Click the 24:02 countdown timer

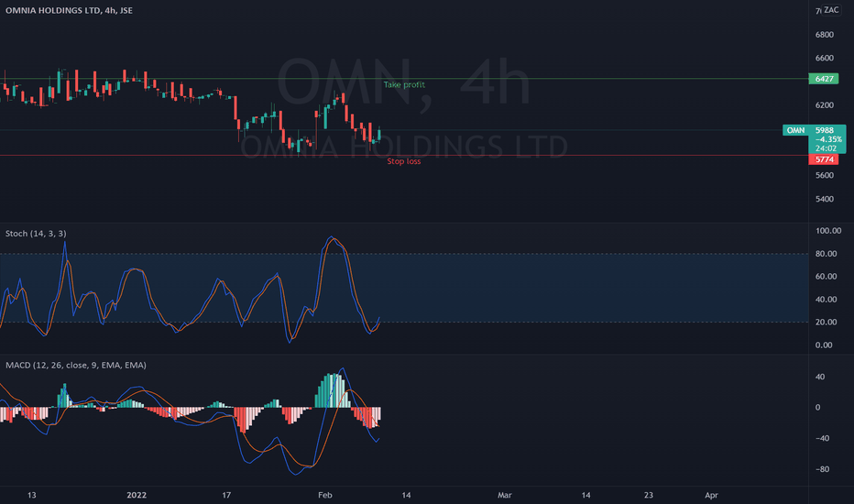coord(826,148)
